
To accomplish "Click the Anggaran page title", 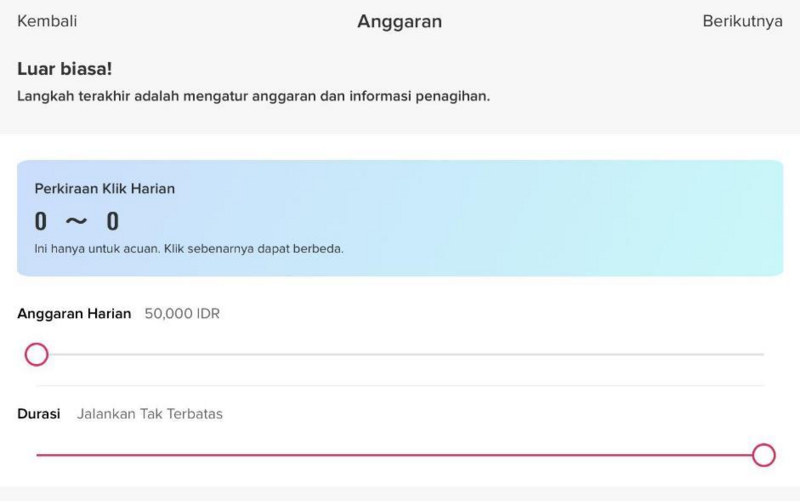I will point(399,21).
